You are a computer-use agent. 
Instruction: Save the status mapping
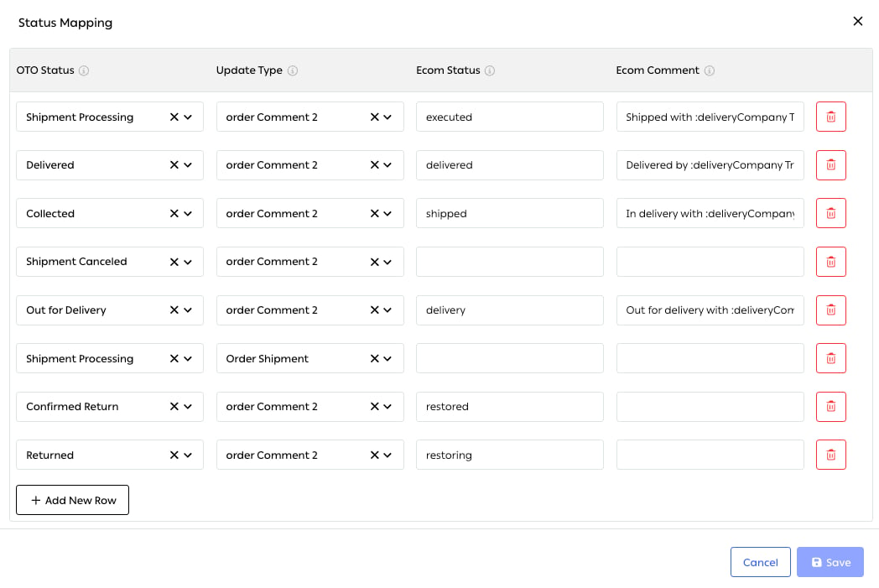(x=830, y=562)
